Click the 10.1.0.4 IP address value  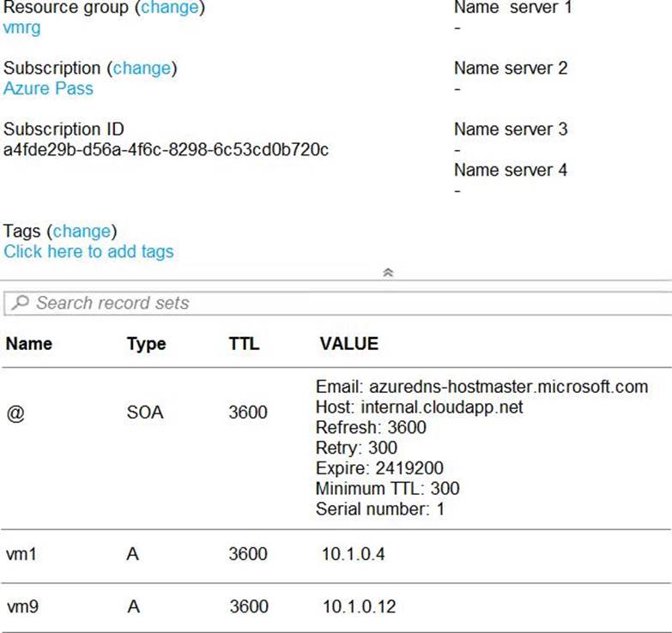(x=354, y=554)
